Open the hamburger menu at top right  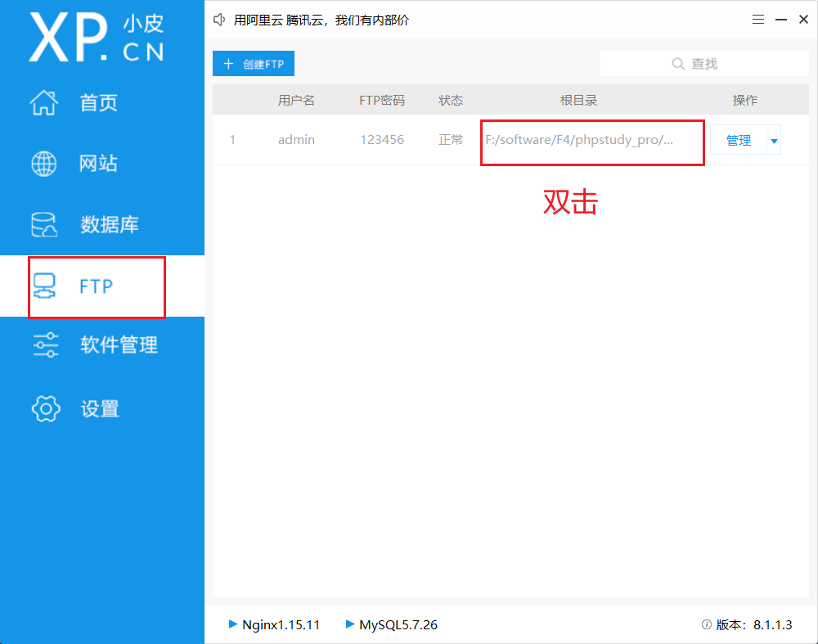point(757,18)
